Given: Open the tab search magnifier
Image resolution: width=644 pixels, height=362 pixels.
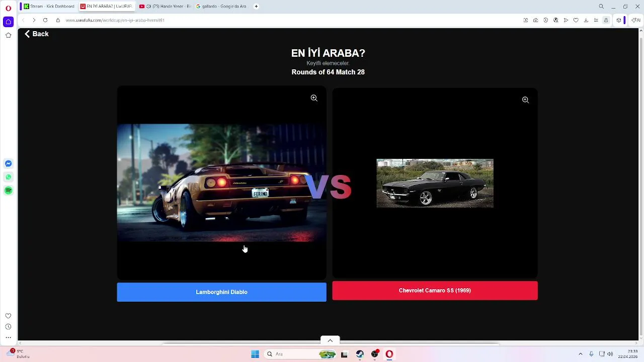Looking at the screenshot, I should (x=601, y=7).
